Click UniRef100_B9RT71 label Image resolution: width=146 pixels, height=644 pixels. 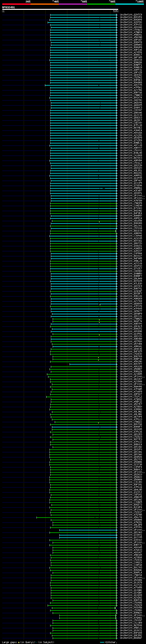131,545
